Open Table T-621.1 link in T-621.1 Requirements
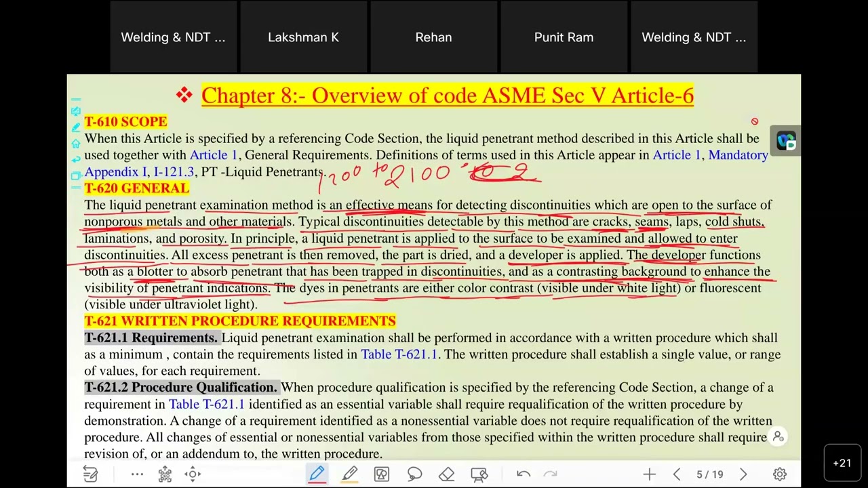This screenshot has width=868, height=488. coord(399,354)
